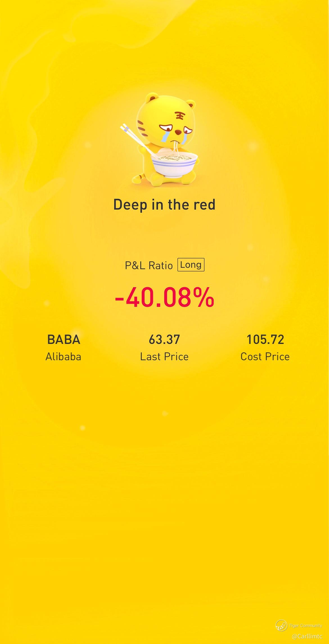Click the Last Price label

pos(164,357)
